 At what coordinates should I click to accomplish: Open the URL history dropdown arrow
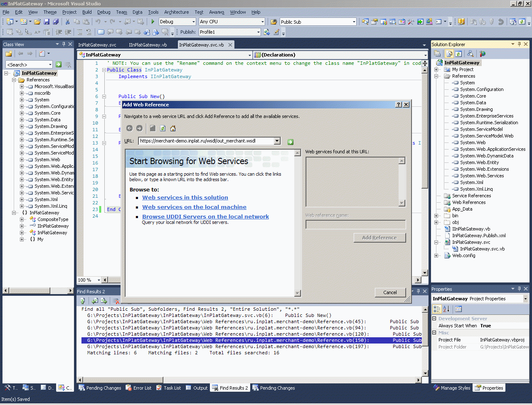click(277, 141)
